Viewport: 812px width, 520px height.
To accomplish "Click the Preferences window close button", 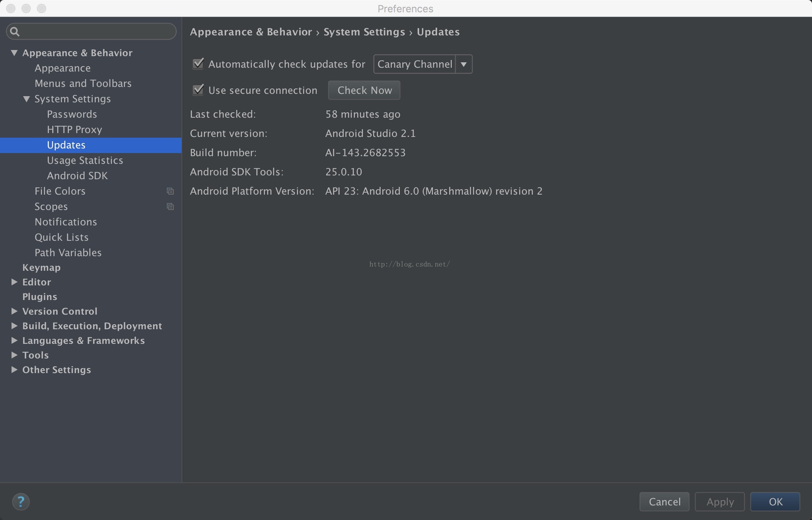I will click(x=11, y=8).
